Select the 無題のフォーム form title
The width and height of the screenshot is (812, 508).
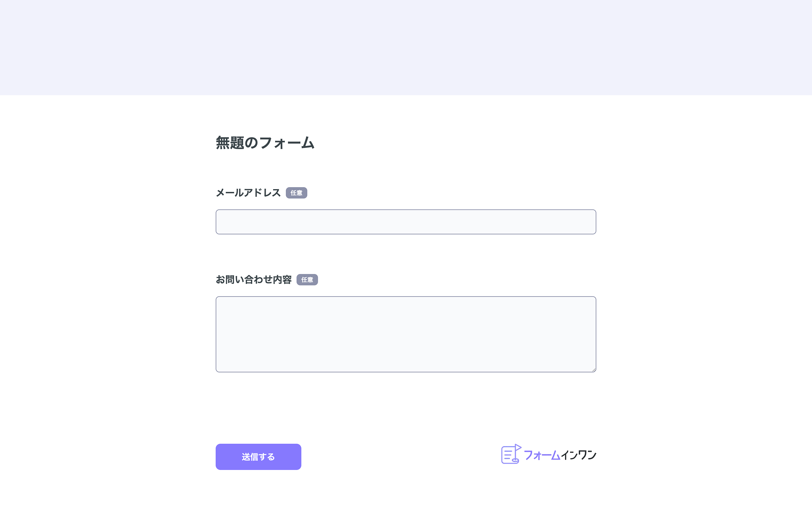click(x=264, y=144)
